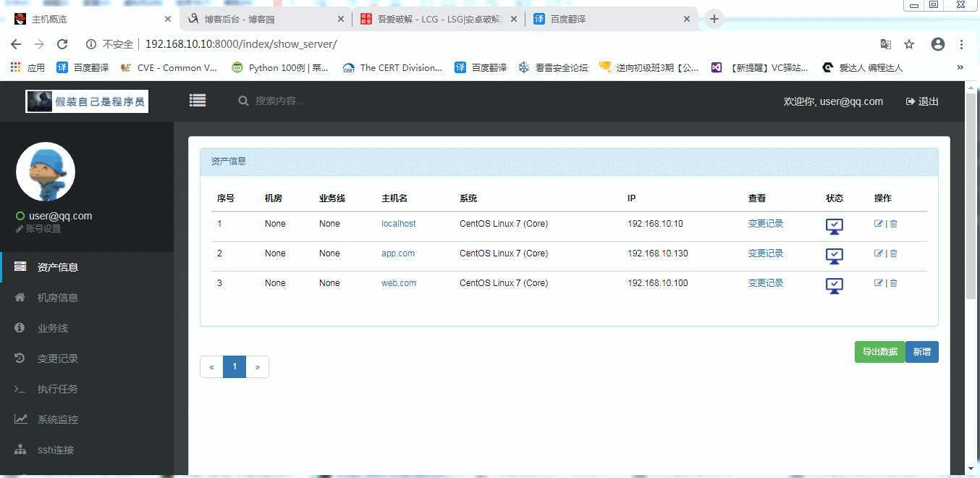View 变更记录 for web.com row
The image size is (980, 478).
click(x=766, y=283)
